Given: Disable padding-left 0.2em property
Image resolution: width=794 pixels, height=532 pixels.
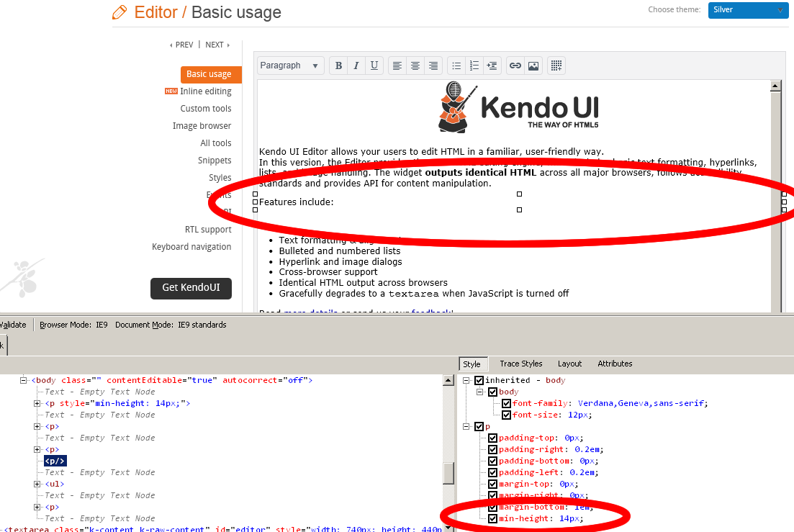Looking at the screenshot, I should coord(492,472).
